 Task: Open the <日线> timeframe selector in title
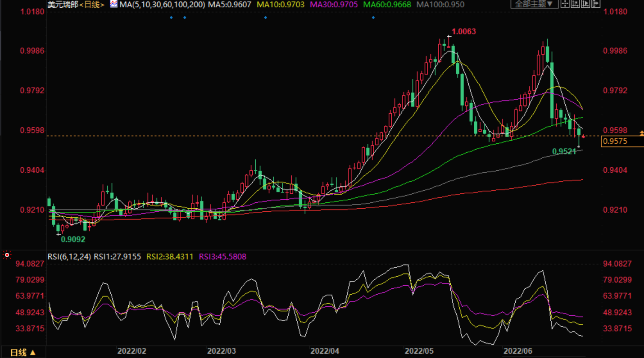(x=92, y=5)
